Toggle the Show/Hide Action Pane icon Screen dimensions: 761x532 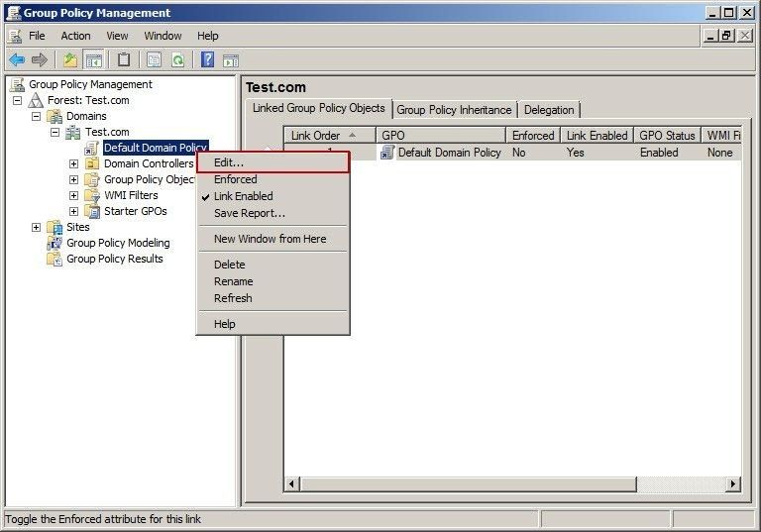tap(231, 60)
